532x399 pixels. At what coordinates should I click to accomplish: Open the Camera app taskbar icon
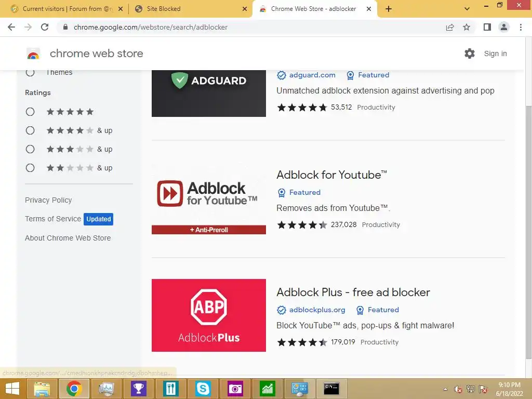pos(235,389)
